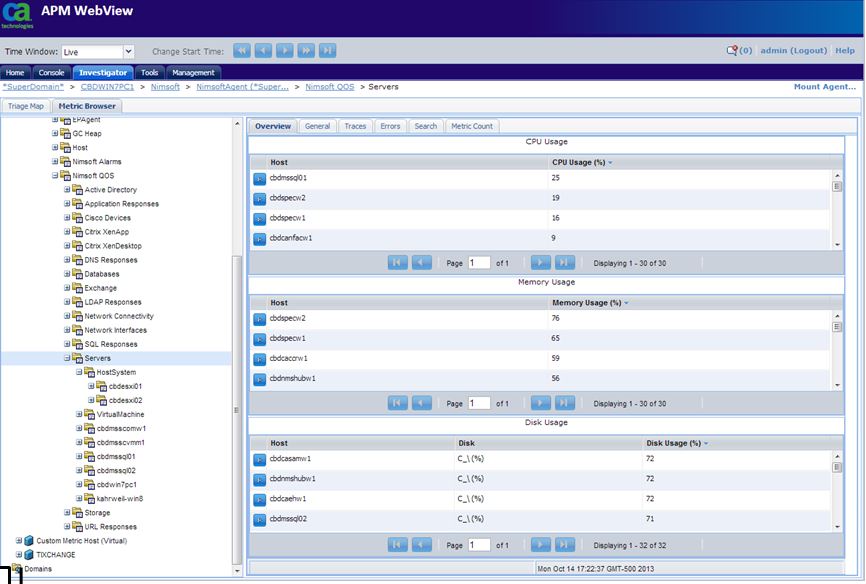Log out via admin (Logout) link

click(794, 50)
